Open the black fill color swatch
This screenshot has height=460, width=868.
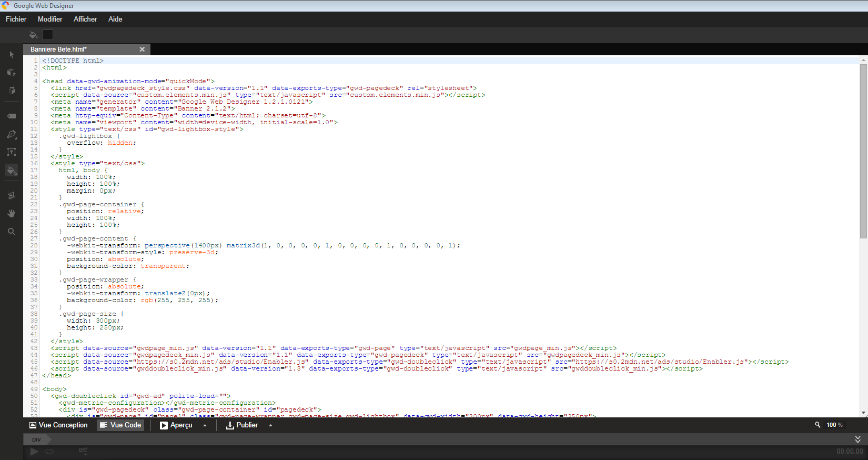coord(48,35)
